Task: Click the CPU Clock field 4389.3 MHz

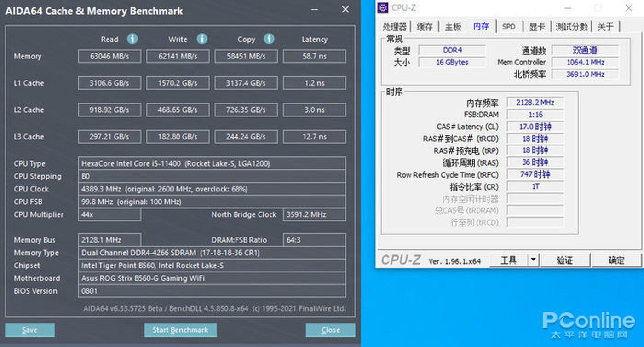Action: click(212, 189)
